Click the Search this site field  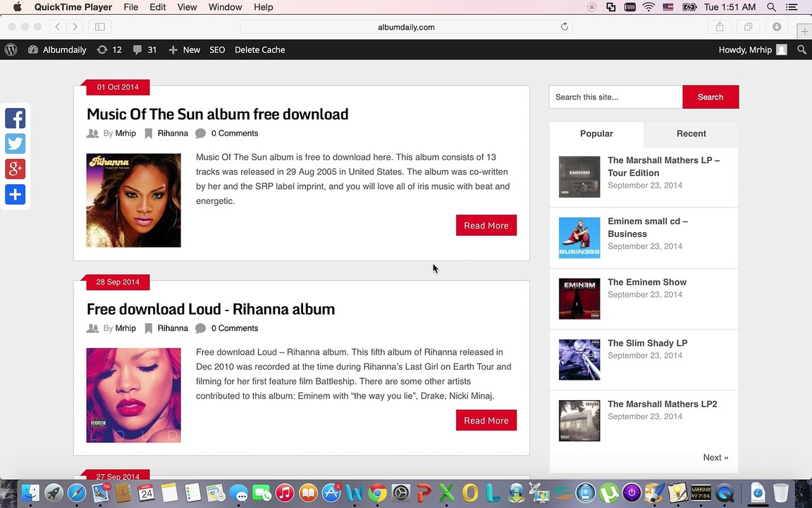(x=616, y=97)
